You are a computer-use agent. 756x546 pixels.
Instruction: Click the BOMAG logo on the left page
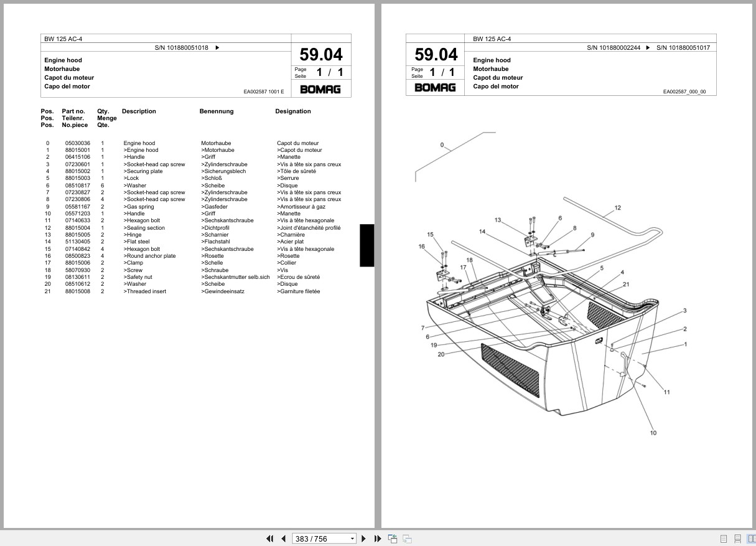(x=320, y=89)
